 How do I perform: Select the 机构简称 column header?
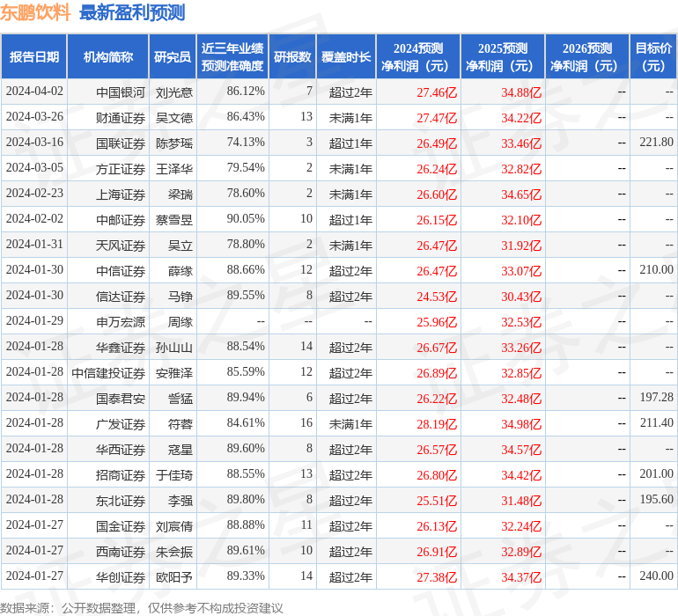(x=108, y=56)
